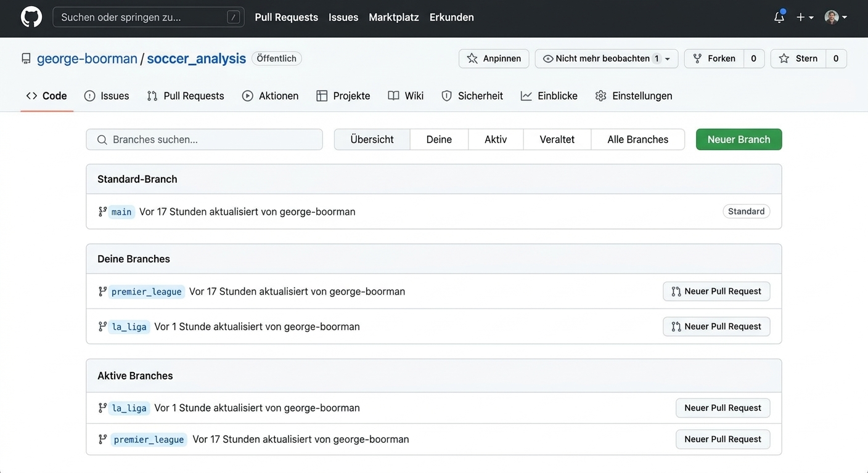This screenshot has width=868, height=473.
Task: Neuer Pull Request for la_liga in Aktive Branches
Action: [x=723, y=408]
